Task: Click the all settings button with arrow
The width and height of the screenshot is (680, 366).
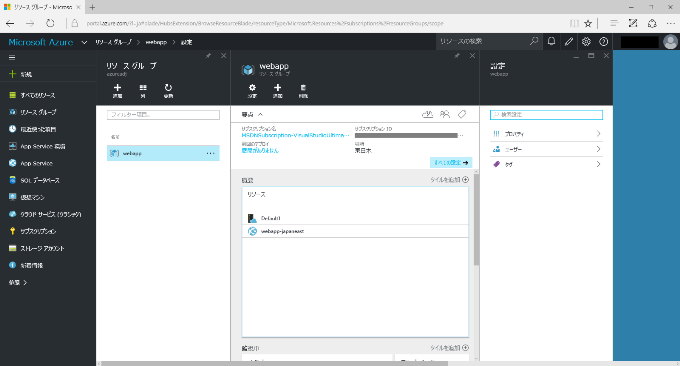Action: [x=451, y=163]
